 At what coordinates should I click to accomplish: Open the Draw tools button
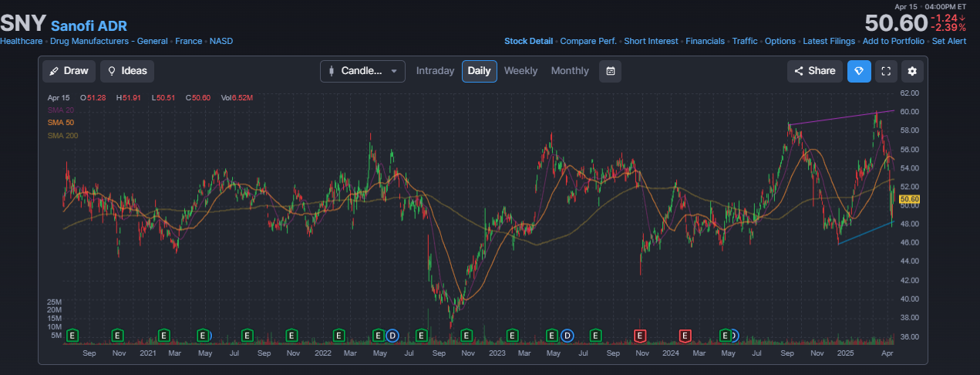click(x=69, y=71)
